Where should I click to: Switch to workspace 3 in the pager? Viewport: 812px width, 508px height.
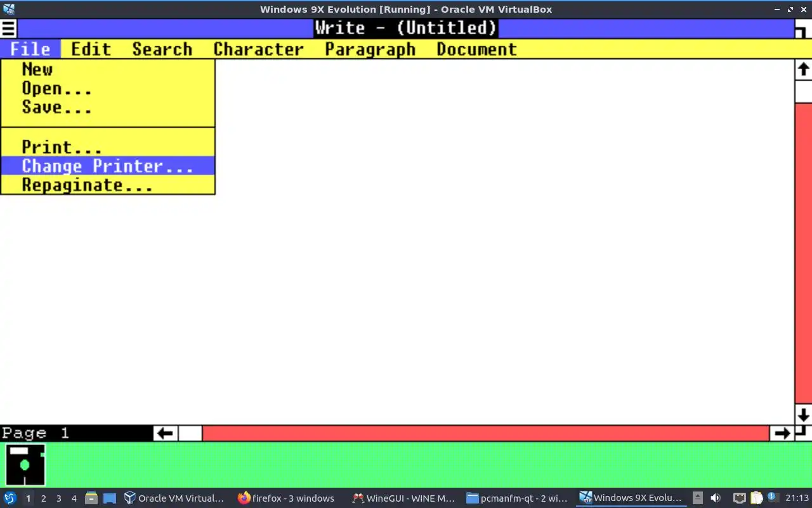[x=59, y=498]
